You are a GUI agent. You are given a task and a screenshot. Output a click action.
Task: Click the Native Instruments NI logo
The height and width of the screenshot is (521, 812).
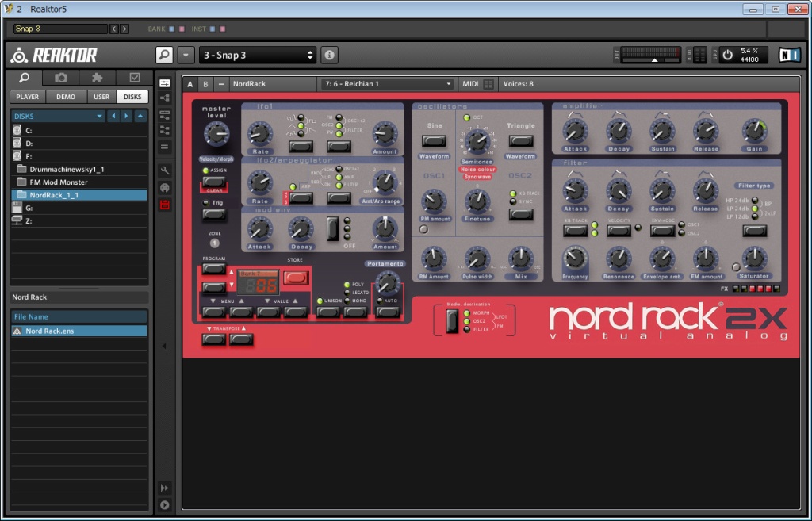(x=789, y=55)
